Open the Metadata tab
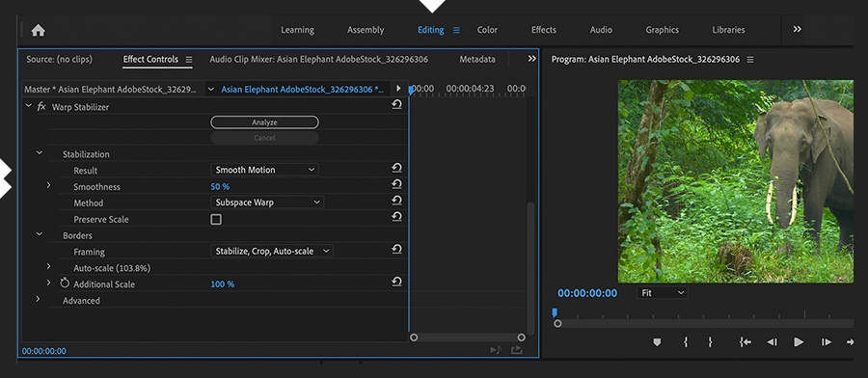The width and height of the screenshot is (868, 378). 477,59
